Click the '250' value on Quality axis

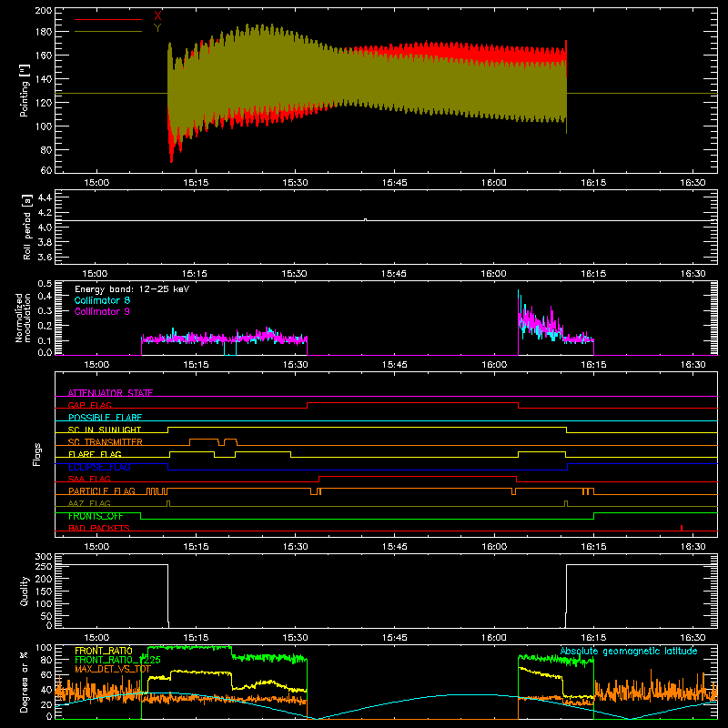pos(44,566)
